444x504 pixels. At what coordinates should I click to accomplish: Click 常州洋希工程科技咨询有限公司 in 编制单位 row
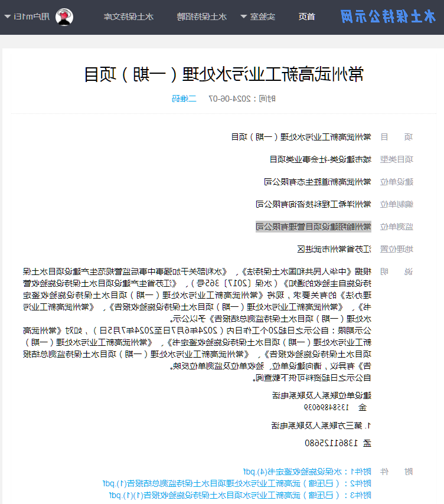(x=314, y=204)
